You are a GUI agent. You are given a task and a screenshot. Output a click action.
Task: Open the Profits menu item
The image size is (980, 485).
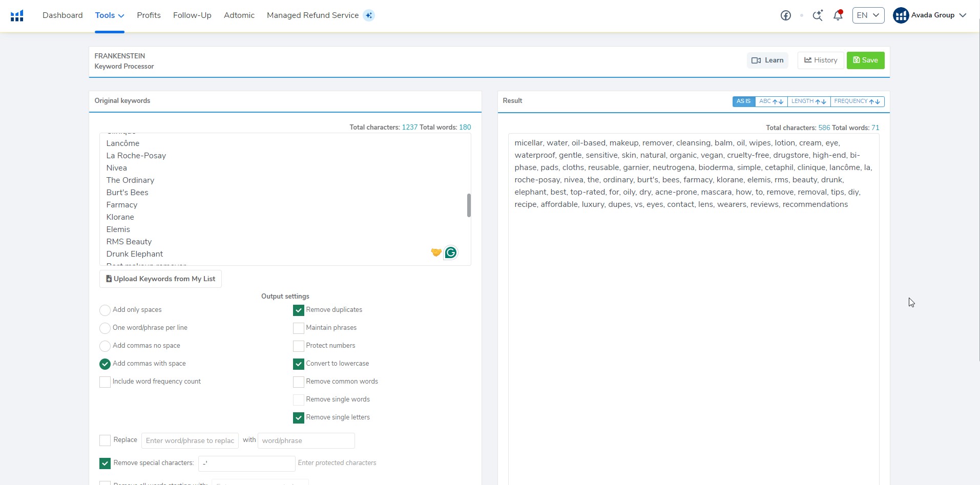(x=149, y=15)
